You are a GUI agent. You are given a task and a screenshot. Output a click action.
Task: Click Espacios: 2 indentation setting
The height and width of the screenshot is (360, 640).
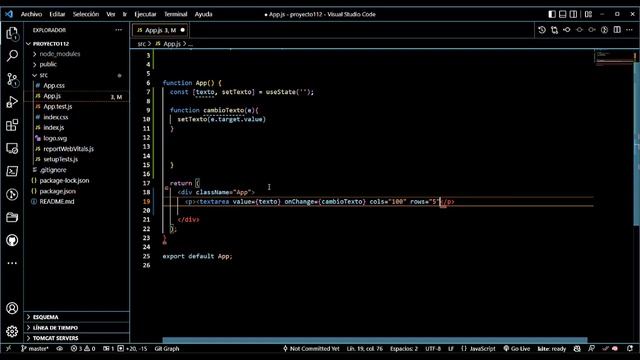[x=404, y=349]
